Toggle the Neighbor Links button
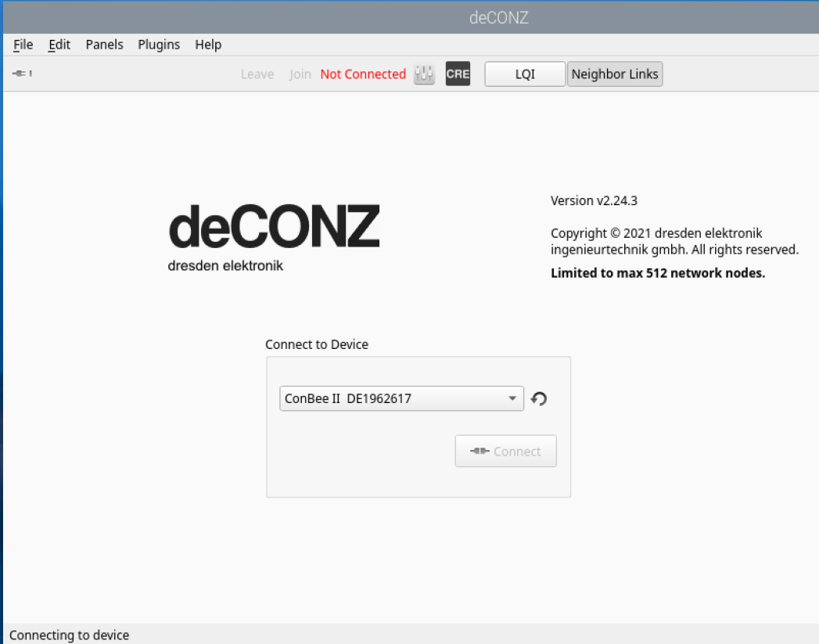Screen dimensions: 819x644 click(615, 74)
